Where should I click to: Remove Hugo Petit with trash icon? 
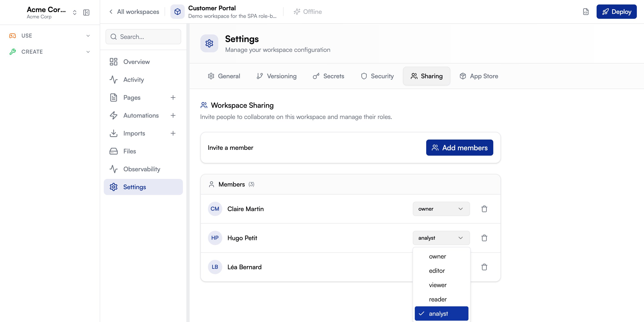click(484, 238)
